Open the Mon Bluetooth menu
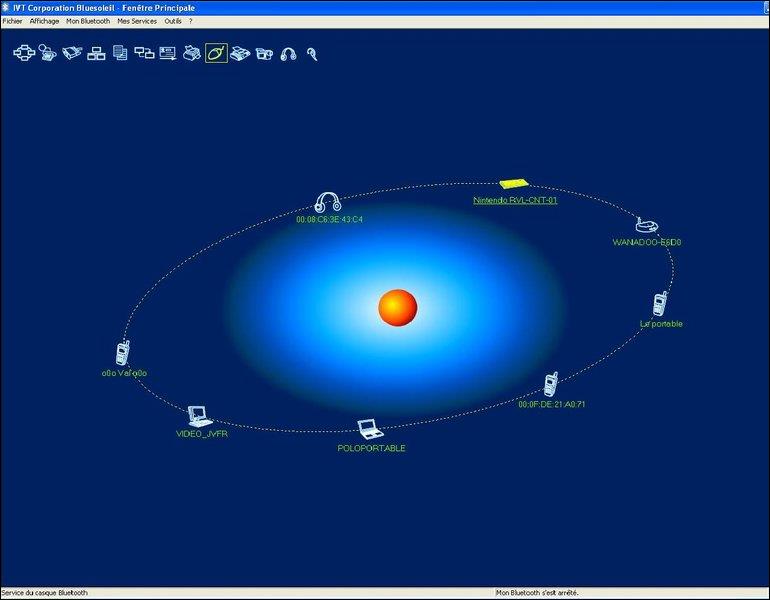This screenshot has width=770, height=600. point(88,21)
